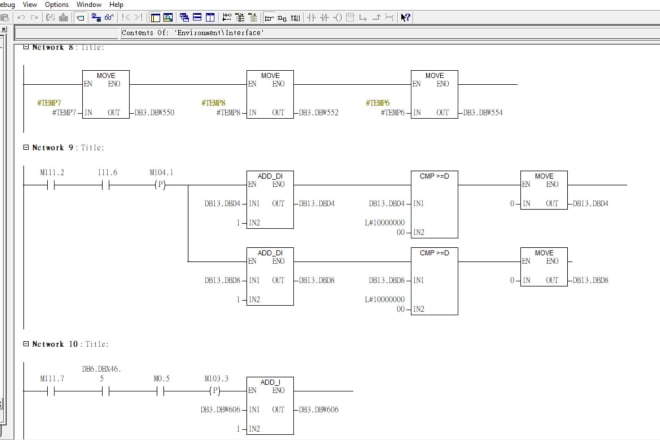Select the M111.2 contact in Network 9
The width and height of the screenshot is (660, 440).
tap(51, 185)
